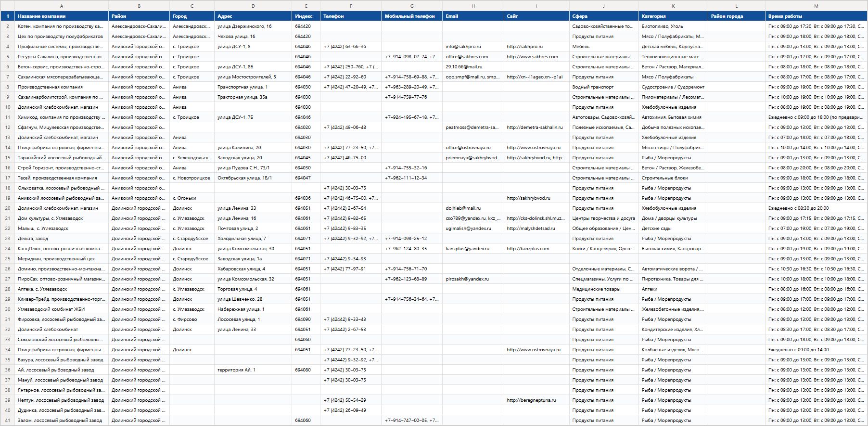Select the cell 'Хабаровская улица, 4'

click(x=253, y=269)
